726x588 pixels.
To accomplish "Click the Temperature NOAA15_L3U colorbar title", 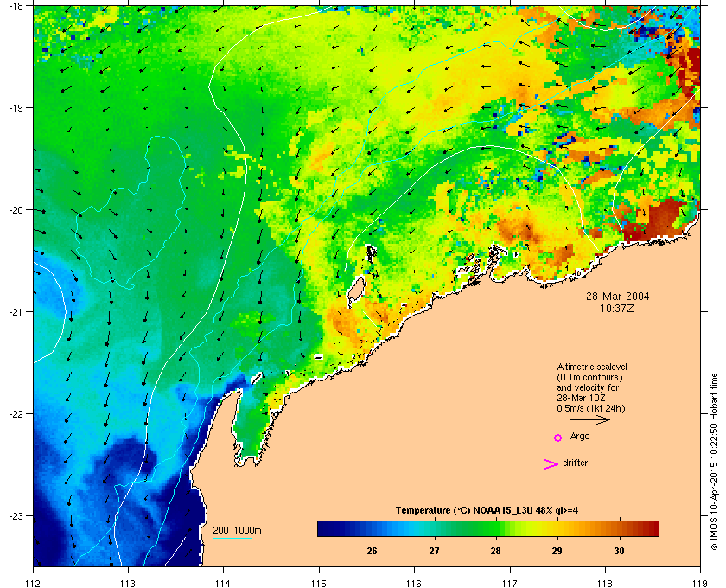I will click(487, 511).
